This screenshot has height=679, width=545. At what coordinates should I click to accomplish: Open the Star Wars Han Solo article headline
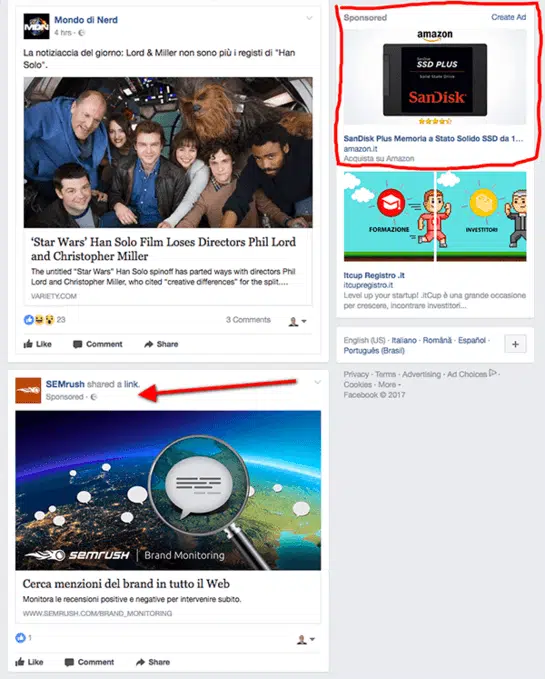click(x=163, y=249)
